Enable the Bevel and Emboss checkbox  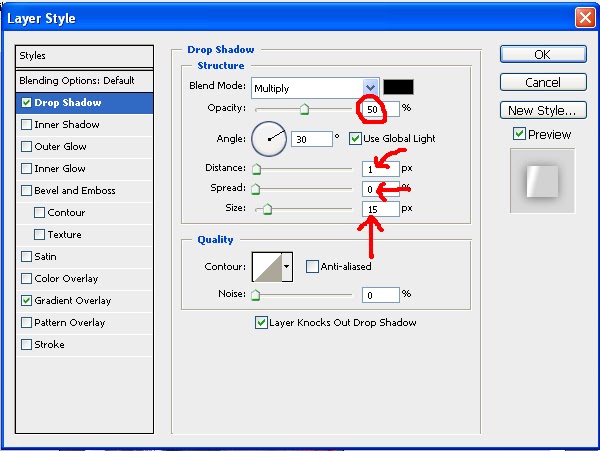(x=26, y=190)
